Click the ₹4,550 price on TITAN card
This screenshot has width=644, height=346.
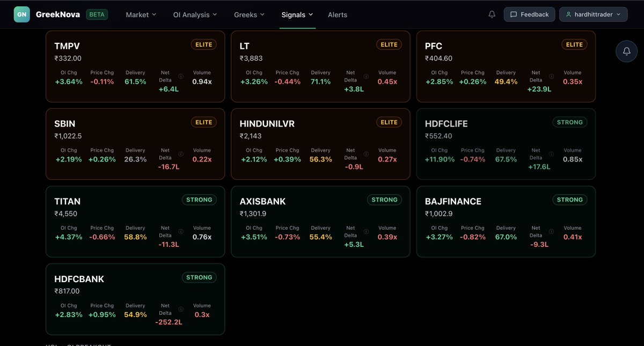point(67,214)
